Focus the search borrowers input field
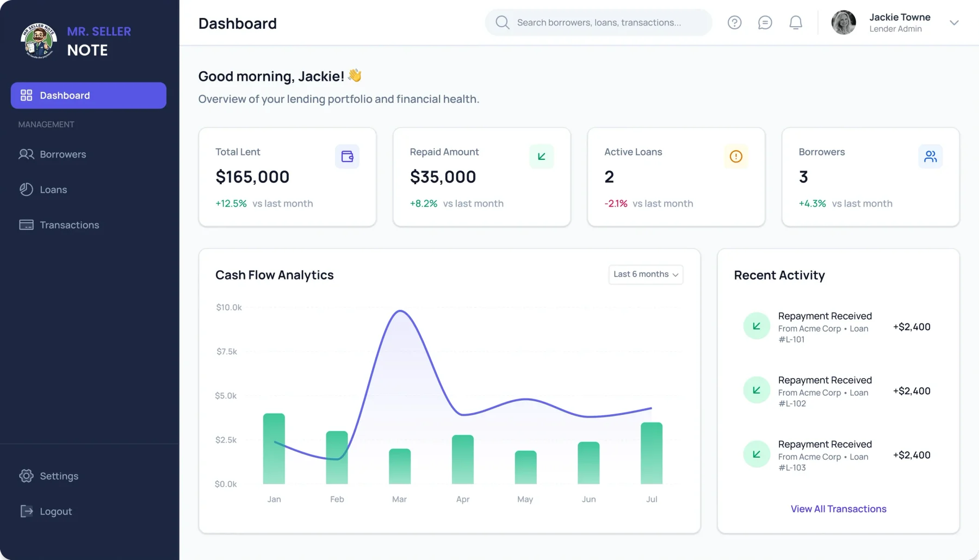 coord(598,22)
